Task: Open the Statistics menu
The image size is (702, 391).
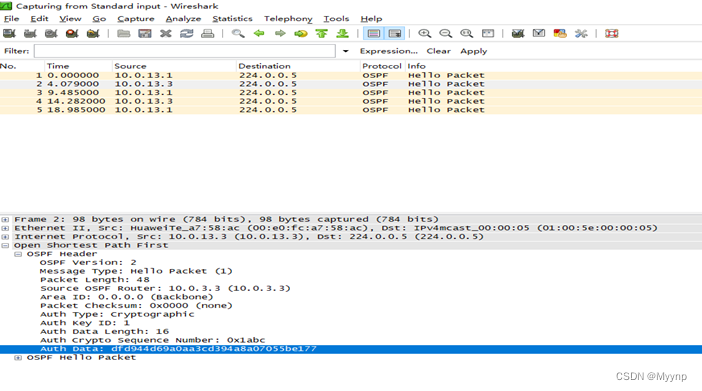Action: pyautogui.click(x=232, y=19)
